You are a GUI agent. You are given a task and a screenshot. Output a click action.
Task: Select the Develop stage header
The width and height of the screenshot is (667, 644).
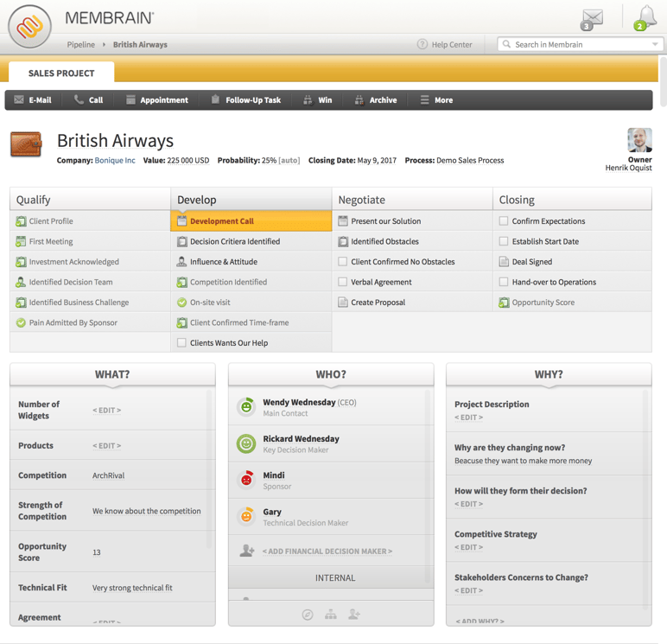click(x=251, y=199)
